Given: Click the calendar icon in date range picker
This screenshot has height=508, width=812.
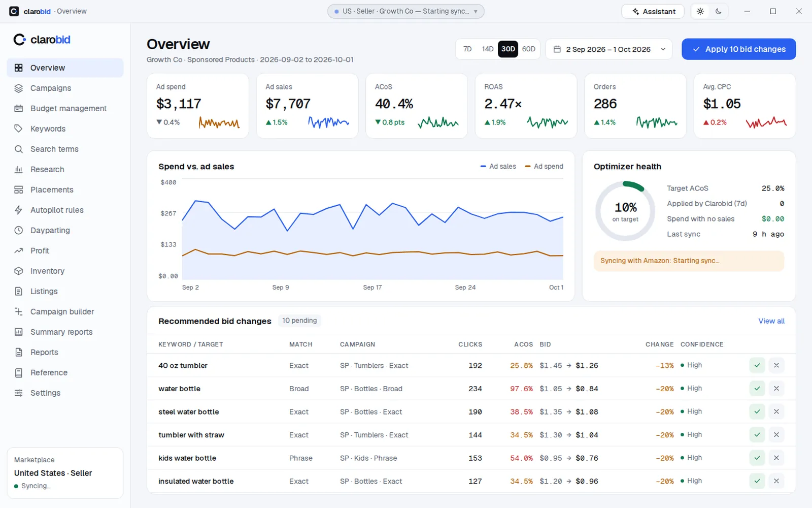Looking at the screenshot, I should 557,49.
